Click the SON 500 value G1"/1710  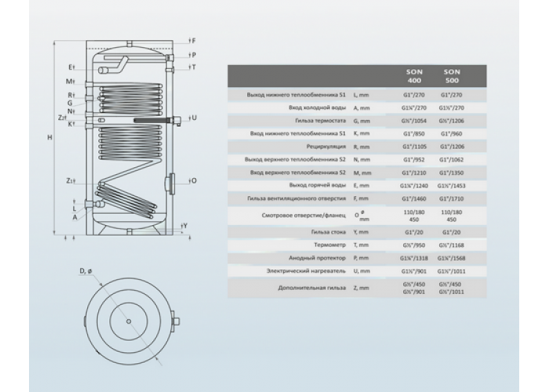click(x=452, y=198)
